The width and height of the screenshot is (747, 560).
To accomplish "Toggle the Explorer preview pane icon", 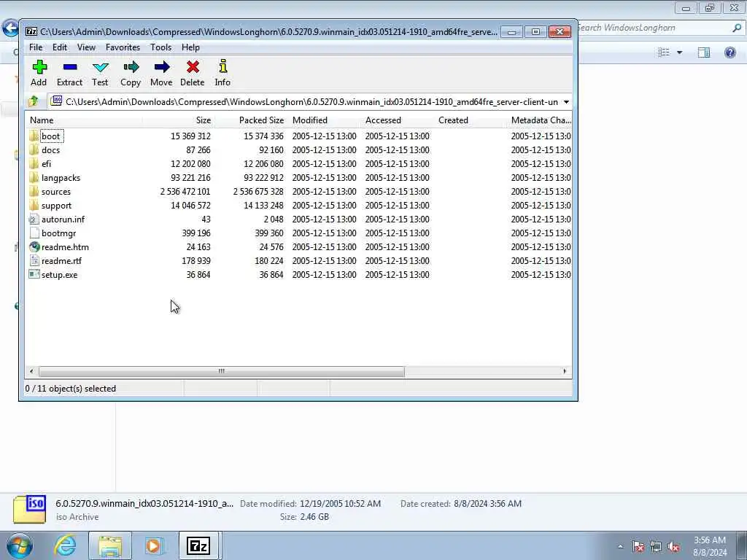I will pos(704,52).
